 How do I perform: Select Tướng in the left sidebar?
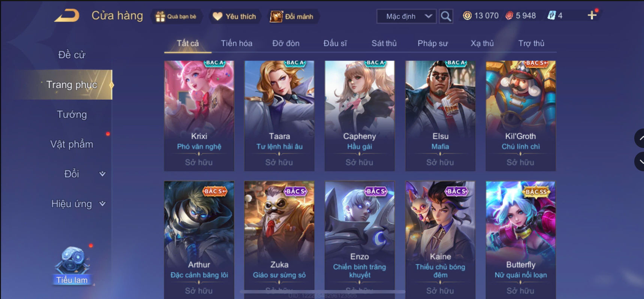click(x=72, y=114)
